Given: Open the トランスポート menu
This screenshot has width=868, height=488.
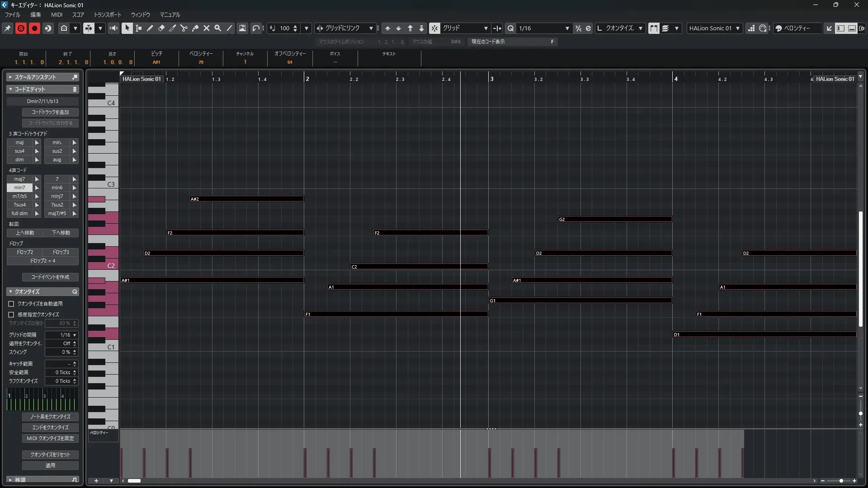Looking at the screenshot, I should point(107,14).
